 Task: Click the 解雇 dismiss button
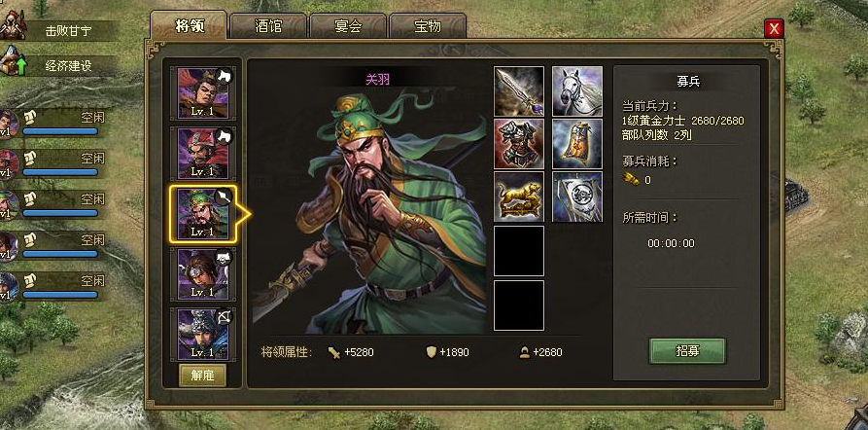click(x=202, y=376)
